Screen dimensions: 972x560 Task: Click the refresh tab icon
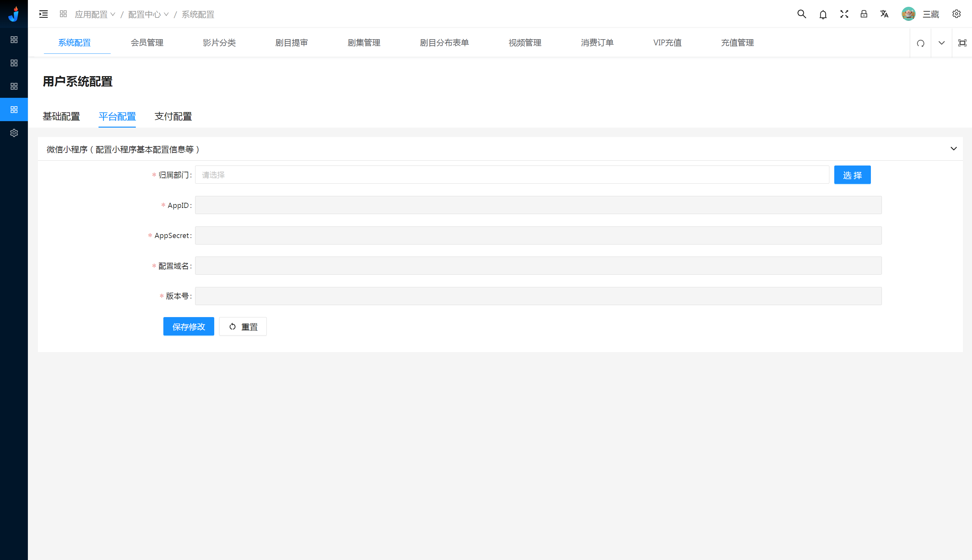pyautogui.click(x=920, y=43)
